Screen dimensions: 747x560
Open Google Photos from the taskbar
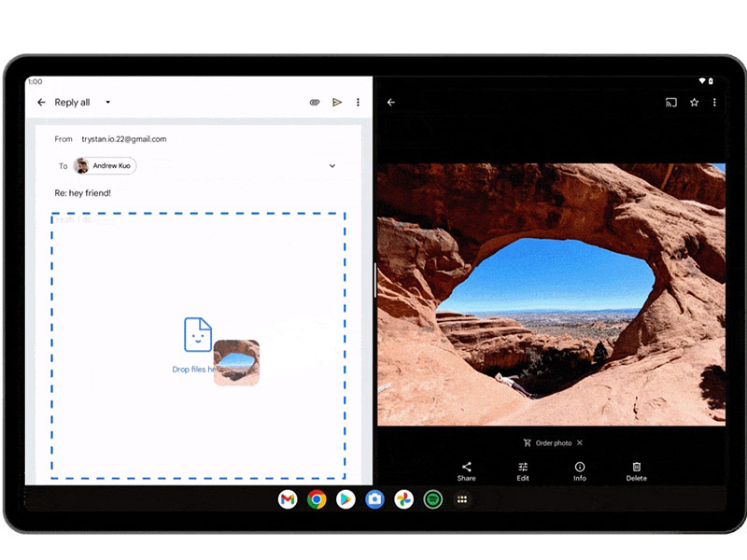click(404, 499)
